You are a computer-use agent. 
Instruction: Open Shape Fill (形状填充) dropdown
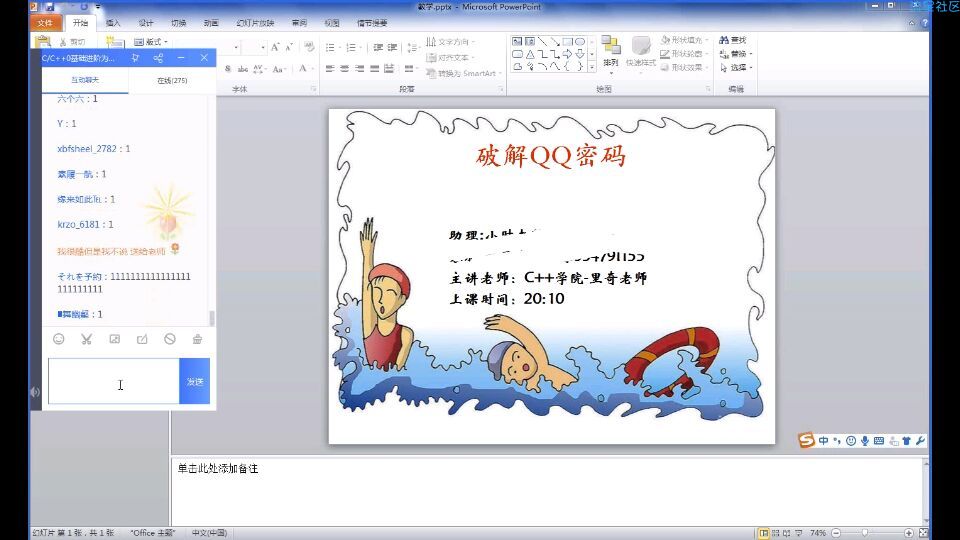coord(684,40)
